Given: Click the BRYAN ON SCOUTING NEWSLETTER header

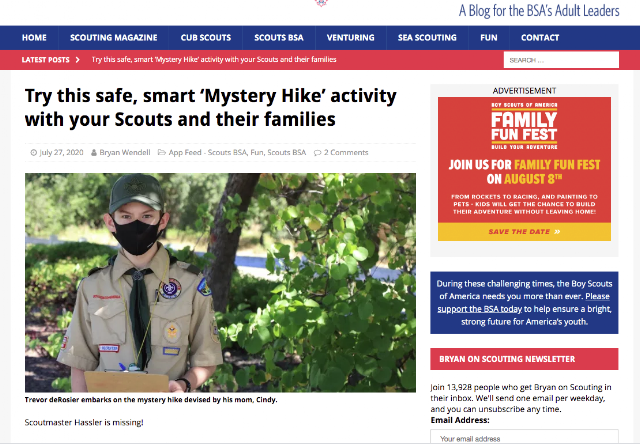Looking at the screenshot, I should pyautogui.click(x=524, y=359).
